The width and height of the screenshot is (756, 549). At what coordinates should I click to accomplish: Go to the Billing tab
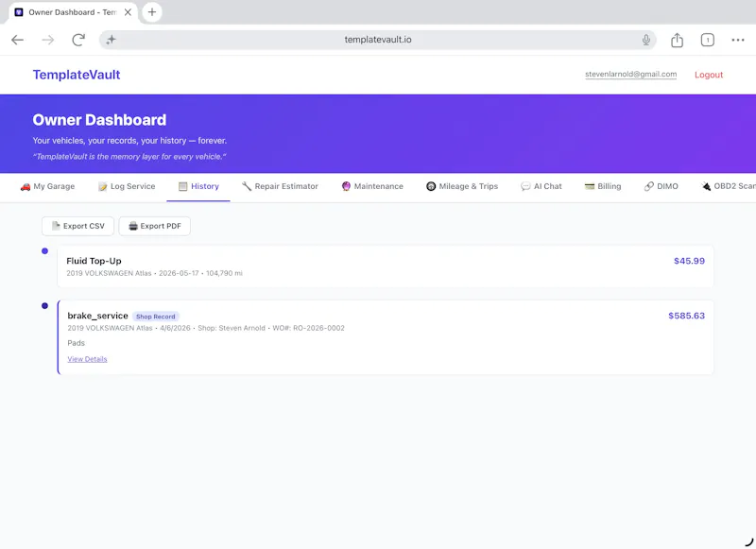click(603, 186)
